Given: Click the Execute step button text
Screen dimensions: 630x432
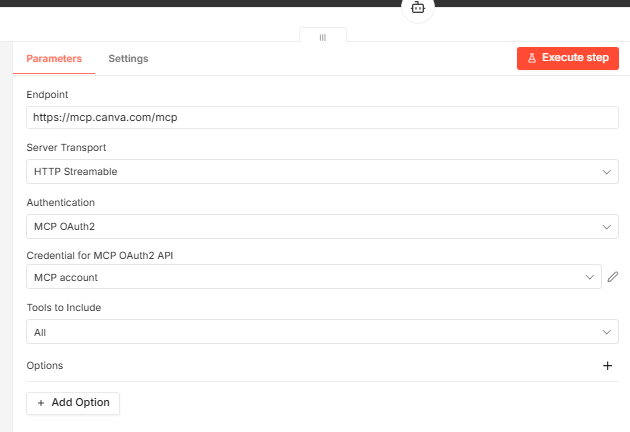Looking at the screenshot, I should (575, 58).
